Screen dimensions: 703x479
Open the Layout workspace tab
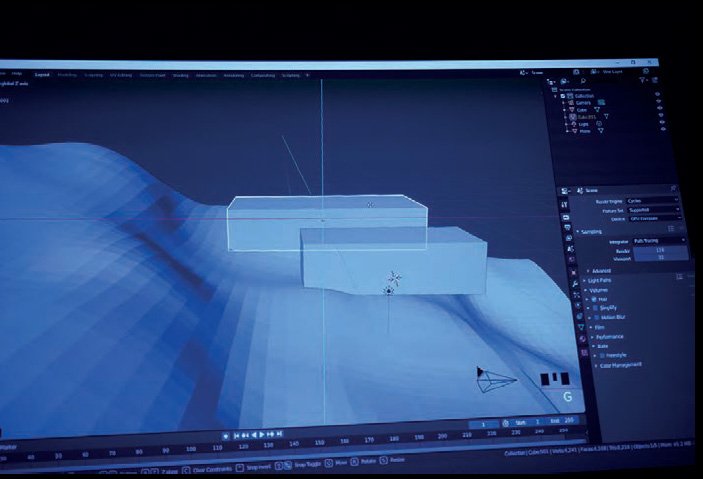click(x=42, y=74)
